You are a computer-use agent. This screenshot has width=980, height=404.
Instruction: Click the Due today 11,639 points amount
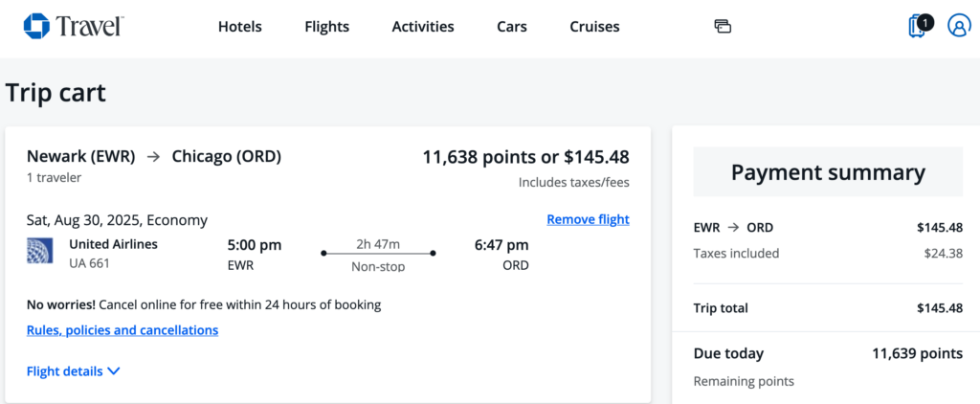[x=917, y=353]
